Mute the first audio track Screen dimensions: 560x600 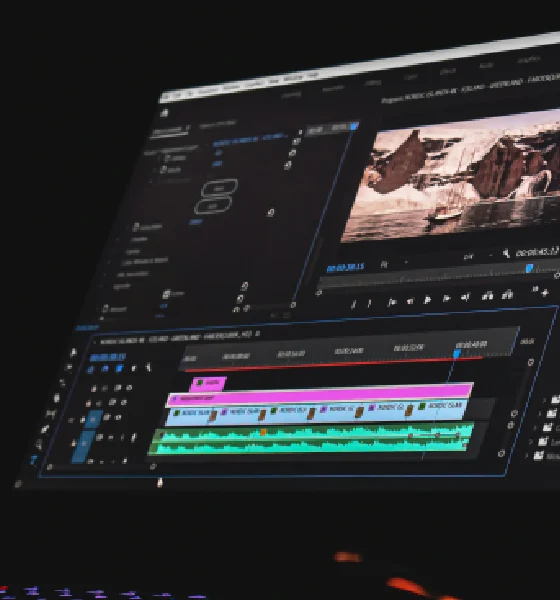point(111,437)
